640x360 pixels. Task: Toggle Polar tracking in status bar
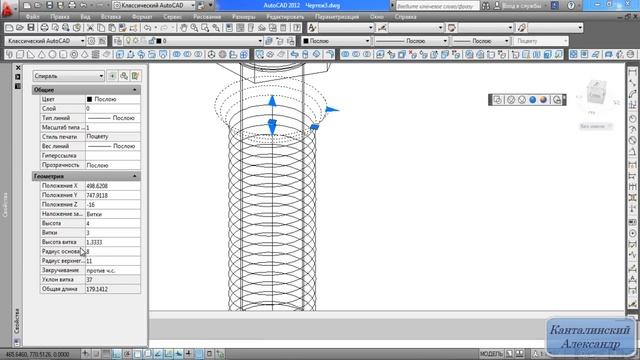coord(127,353)
